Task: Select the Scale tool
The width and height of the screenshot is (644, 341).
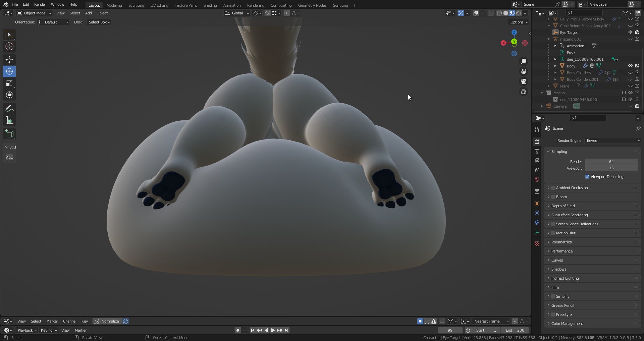Action: click(x=9, y=83)
